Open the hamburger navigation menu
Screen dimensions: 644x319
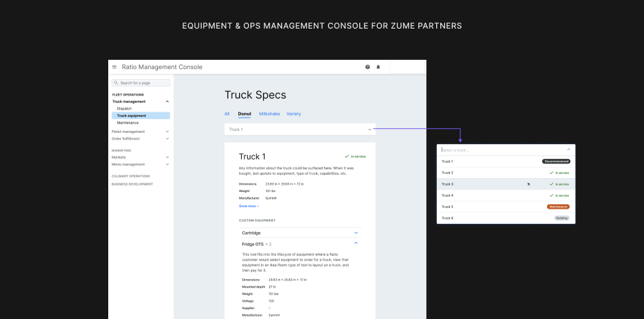(x=114, y=67)
